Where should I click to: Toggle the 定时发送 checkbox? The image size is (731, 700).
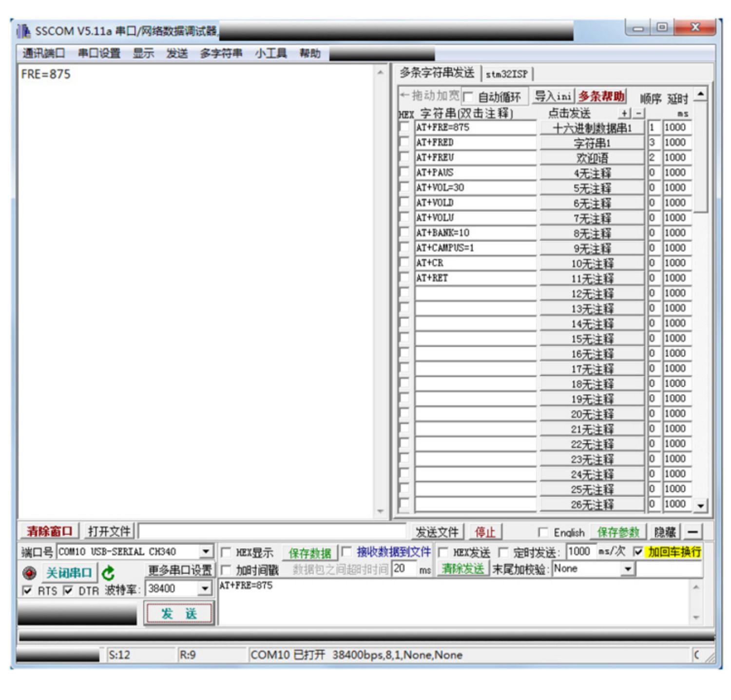pos(503,552)
